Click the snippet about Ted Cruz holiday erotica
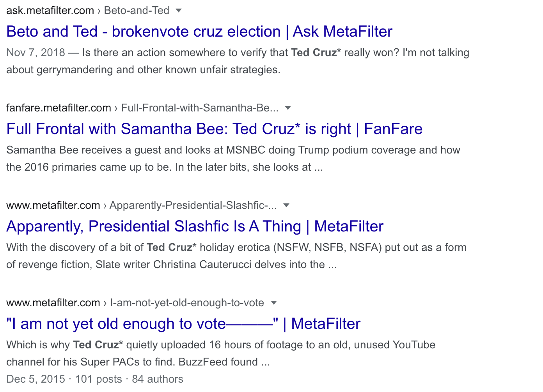Screen dimensions: 543x392 coord(236,256)
